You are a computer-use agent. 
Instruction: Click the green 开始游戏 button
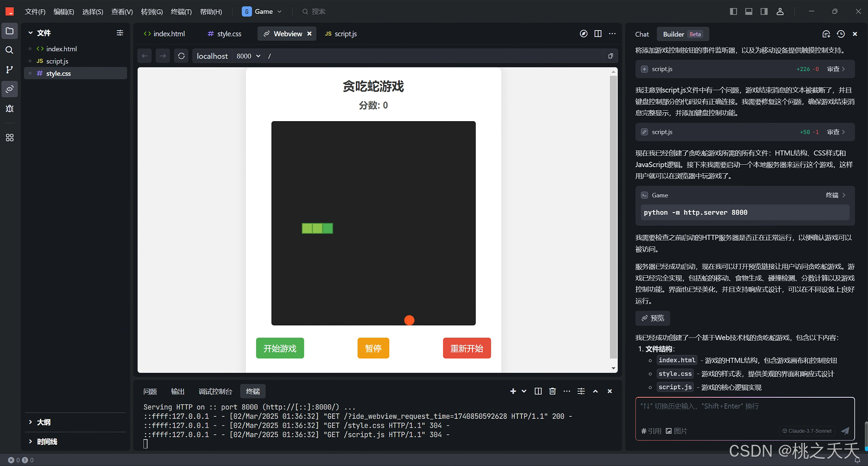(280, 348)
